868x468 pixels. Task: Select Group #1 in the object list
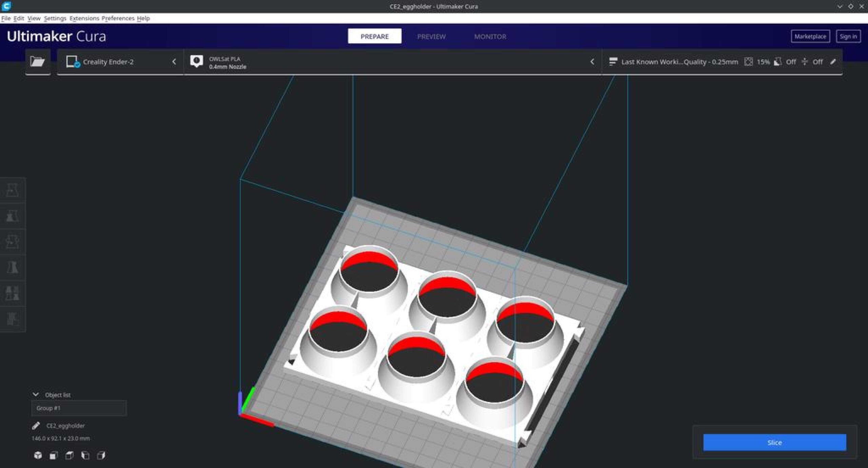[x=79, y=408]
